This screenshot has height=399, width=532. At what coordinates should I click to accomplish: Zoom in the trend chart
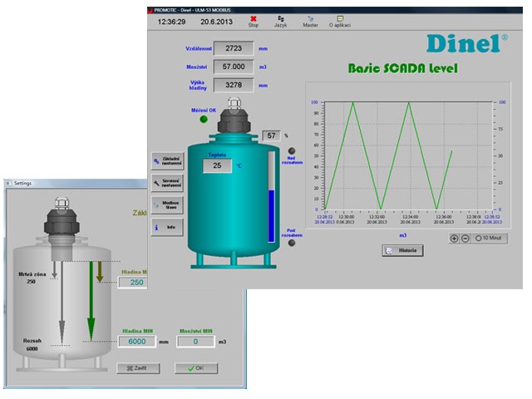point(454,239)
